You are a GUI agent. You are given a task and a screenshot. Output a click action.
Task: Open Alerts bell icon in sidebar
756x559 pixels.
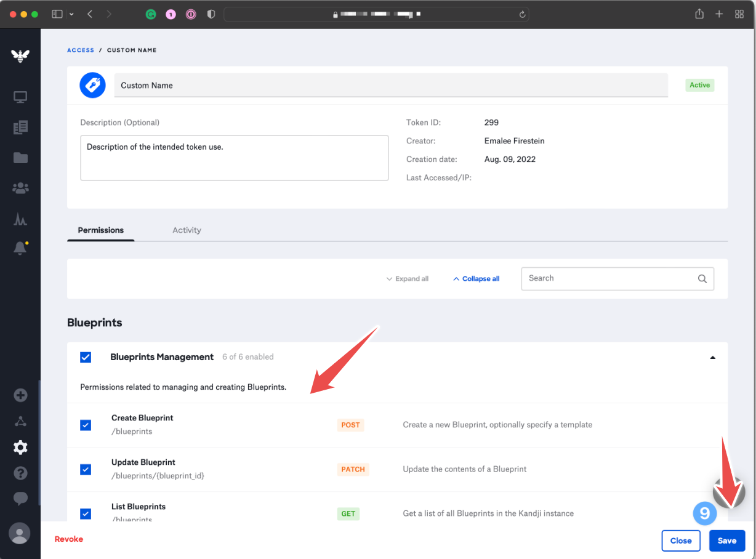click(x=20, y=248)
